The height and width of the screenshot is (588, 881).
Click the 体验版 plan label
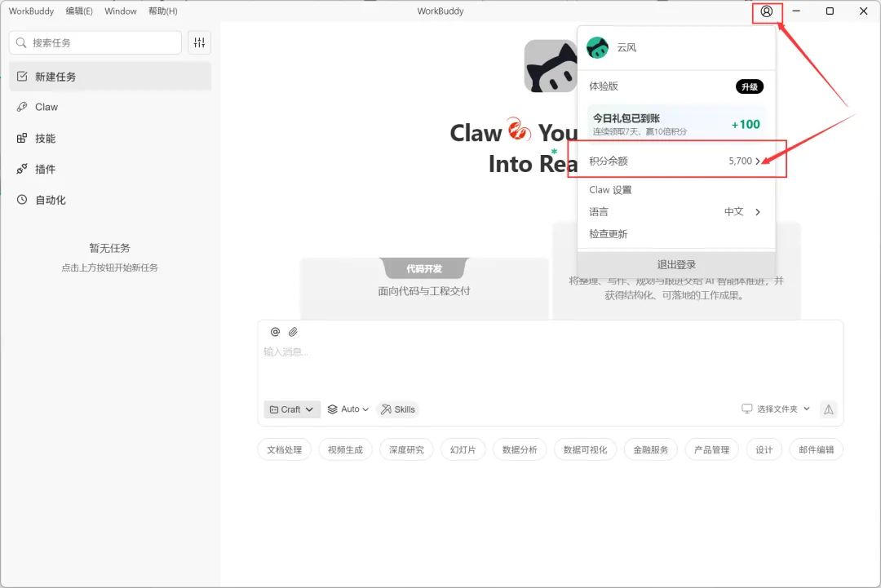pos(604,86)
